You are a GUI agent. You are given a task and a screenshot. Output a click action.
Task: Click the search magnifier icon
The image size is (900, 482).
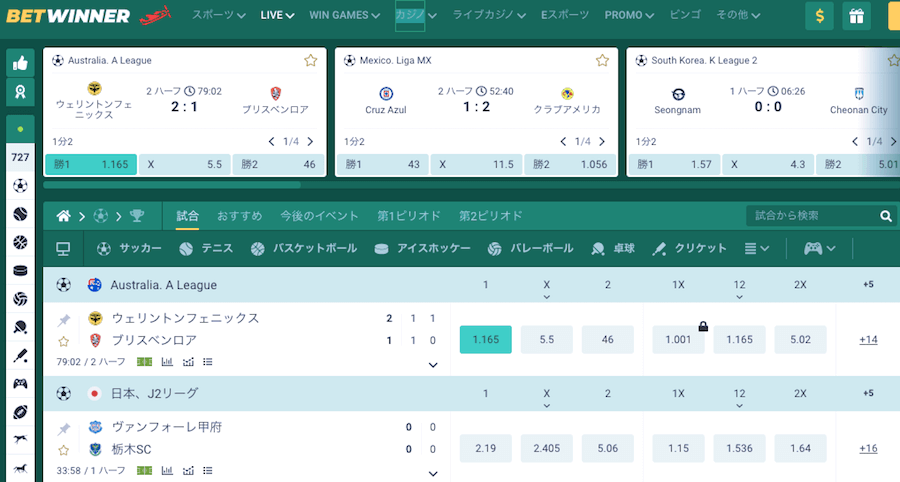[886, 216]
